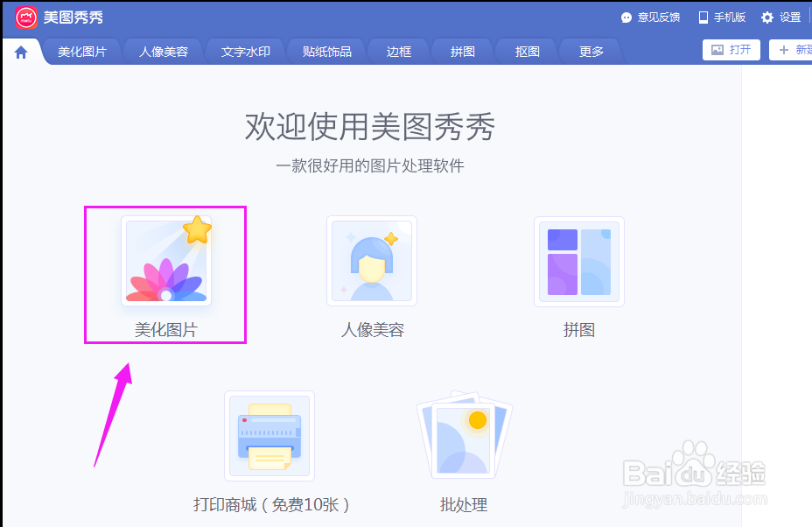Click the Meitu Xiuxiu logo icon
Image resolution: width=812 pixels, height=527 pixels.
click(x=26, y=18)
